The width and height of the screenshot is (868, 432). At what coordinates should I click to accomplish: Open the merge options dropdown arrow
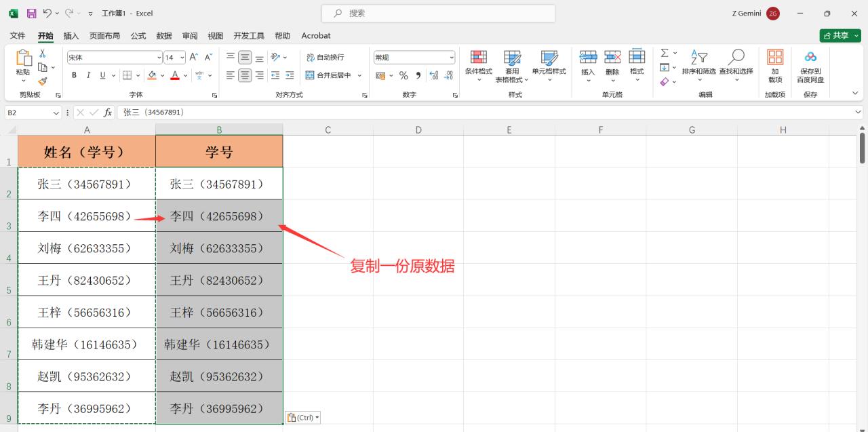coord(359,75)
